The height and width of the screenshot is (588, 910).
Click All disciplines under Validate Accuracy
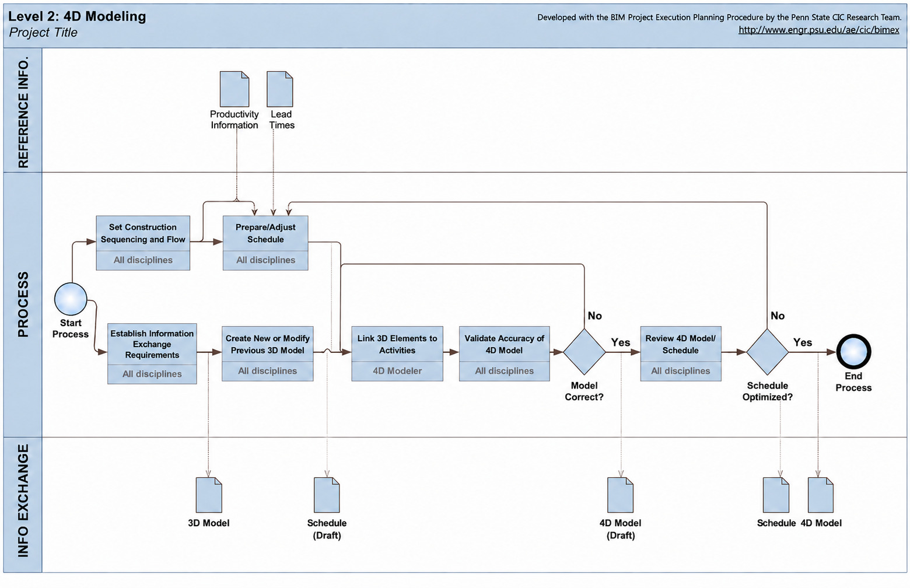click(x=505, y=371)
